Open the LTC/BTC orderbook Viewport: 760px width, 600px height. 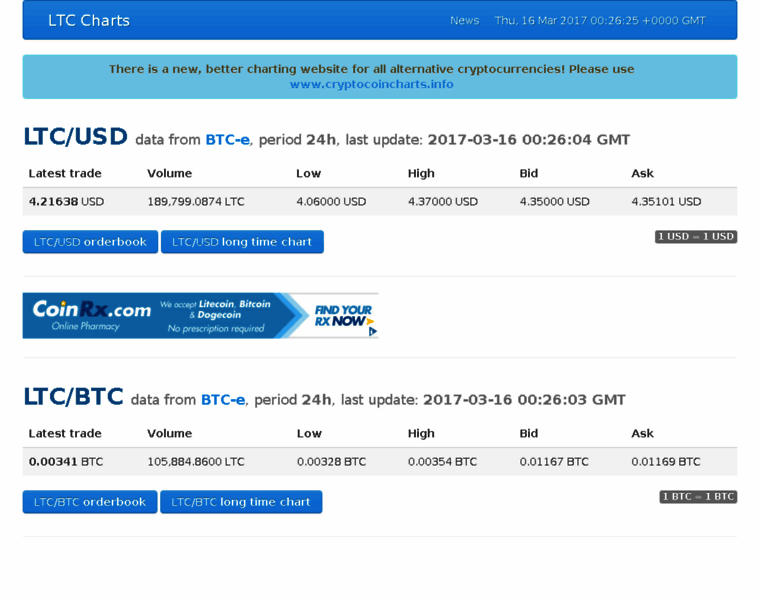coord(90,502)
